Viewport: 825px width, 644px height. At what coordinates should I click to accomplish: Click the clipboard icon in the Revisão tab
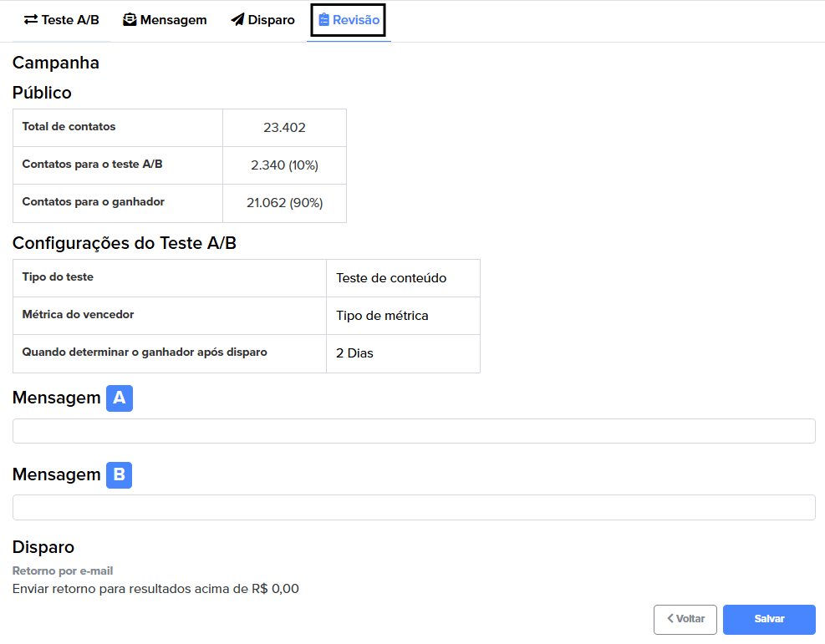click(323, 20)
